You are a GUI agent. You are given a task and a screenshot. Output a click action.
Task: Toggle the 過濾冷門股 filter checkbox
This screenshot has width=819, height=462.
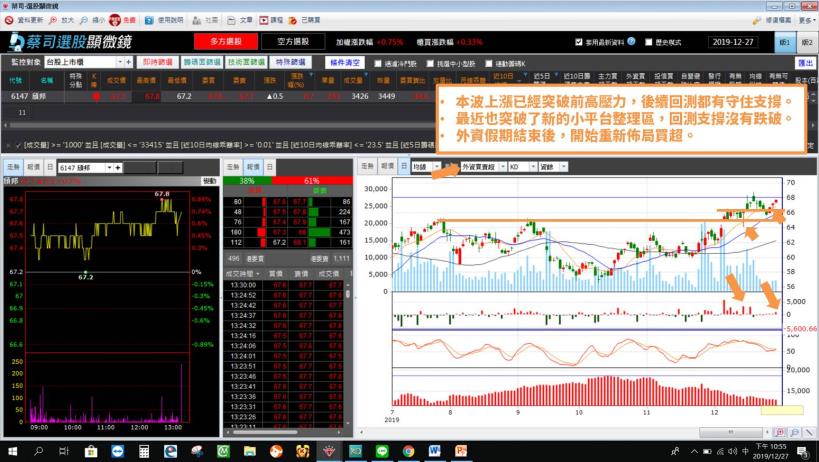pos(378,63)
